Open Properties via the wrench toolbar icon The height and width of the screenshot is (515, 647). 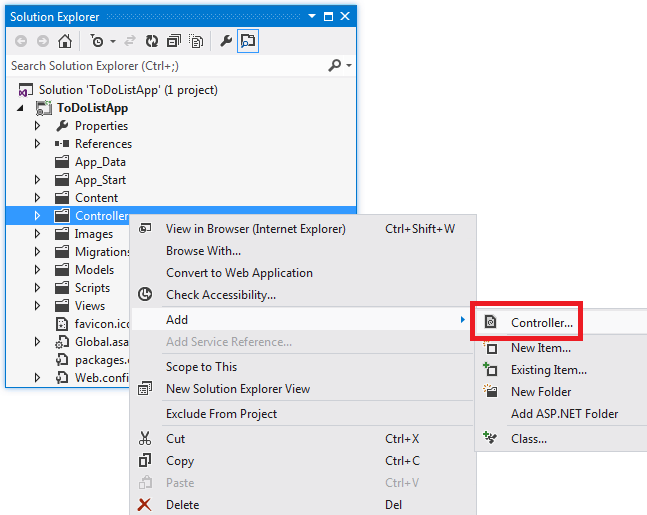click(x=226, y=41)
